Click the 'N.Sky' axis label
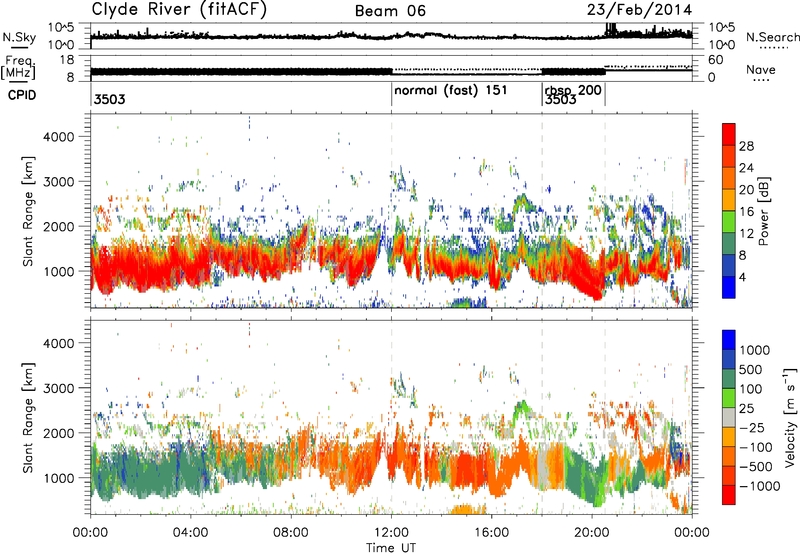The width and height of the screenshot is (800, 554). [x=20, y=38]
